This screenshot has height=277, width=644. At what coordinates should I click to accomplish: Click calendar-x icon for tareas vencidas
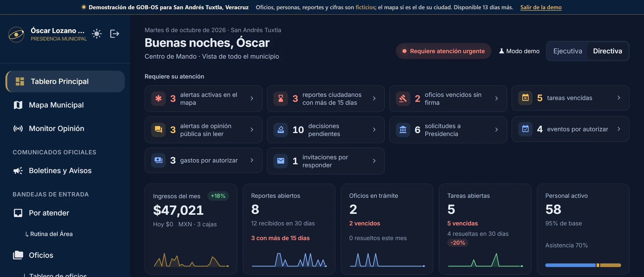[x=526, y=98]
